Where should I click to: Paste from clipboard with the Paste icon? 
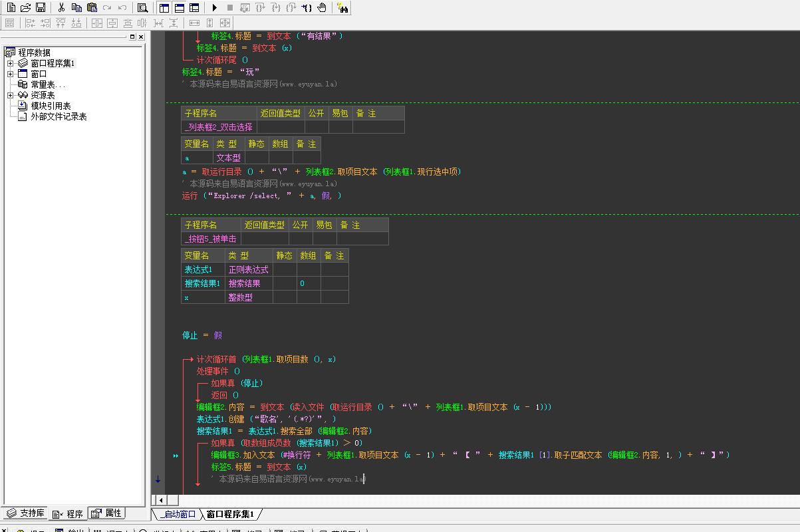click(92, 8)
